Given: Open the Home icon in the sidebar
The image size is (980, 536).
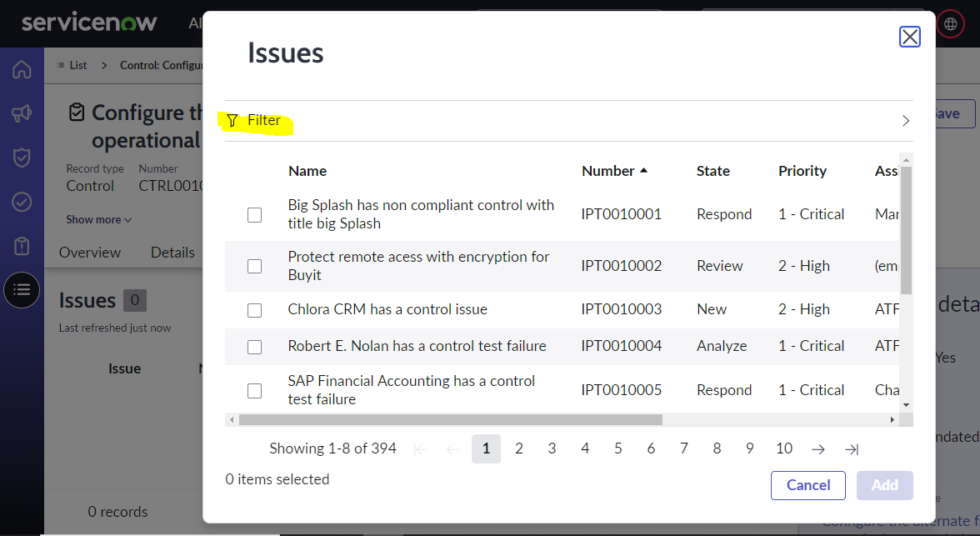Looking at the screenshot, I should (21, 68).
